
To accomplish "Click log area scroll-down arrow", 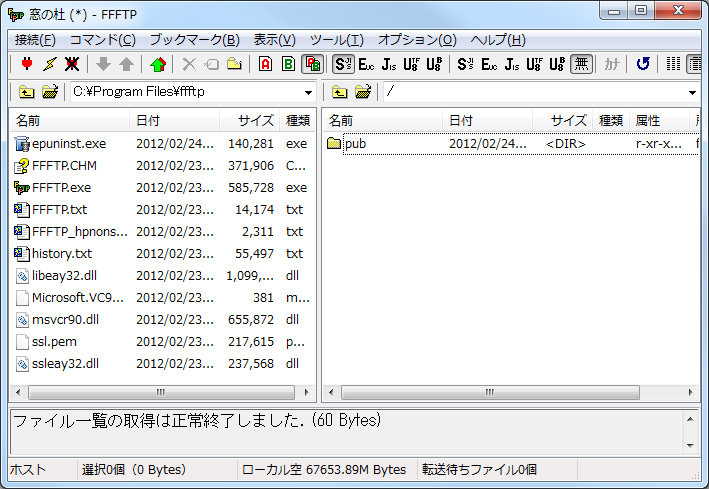I will (690, 445).
